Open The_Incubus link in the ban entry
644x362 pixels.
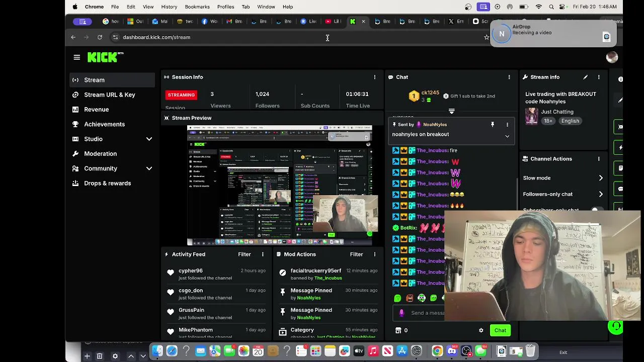[x=328, y=278]
